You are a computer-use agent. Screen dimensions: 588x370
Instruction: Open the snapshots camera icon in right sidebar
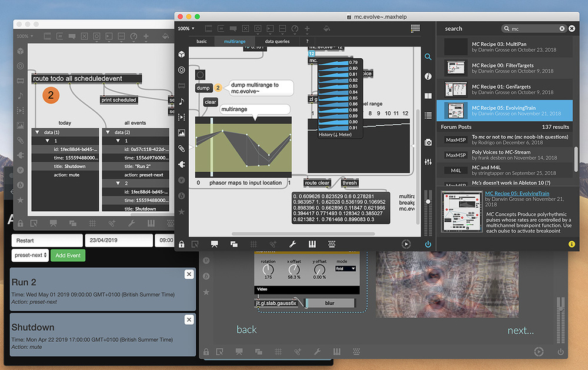[428, 142]
